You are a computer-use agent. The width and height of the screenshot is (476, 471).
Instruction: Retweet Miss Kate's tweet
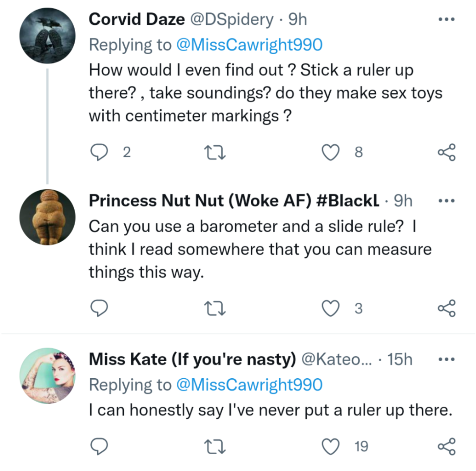click(x=215, y=446)
